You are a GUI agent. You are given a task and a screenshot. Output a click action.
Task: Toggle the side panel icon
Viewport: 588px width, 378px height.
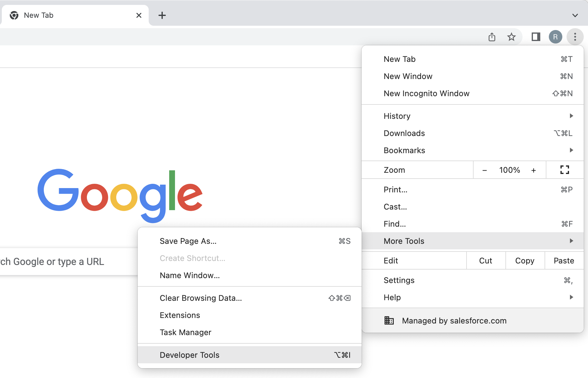(536, 37)
